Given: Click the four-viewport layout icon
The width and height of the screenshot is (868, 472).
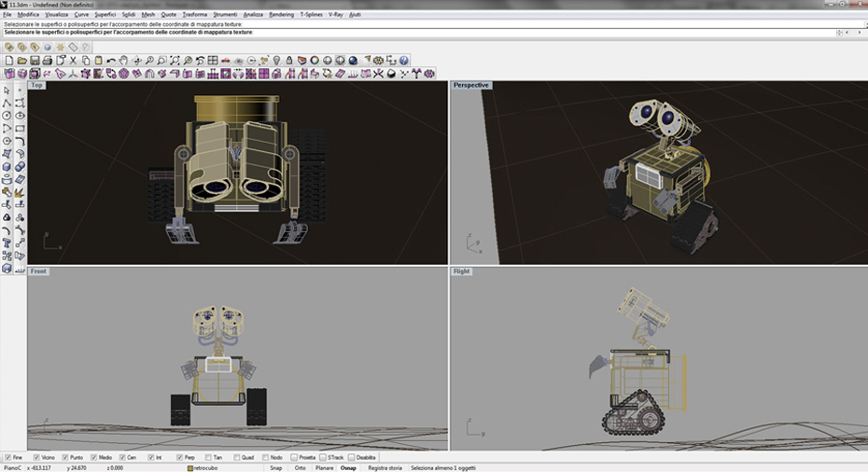Looking at the screenshot, I should point(213,61).
